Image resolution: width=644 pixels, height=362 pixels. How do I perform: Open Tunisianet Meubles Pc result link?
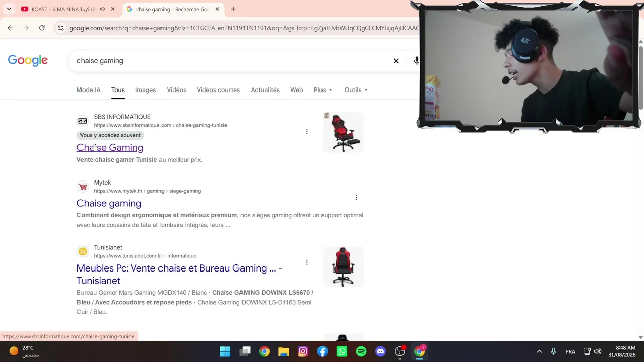[x=179, y=275]
